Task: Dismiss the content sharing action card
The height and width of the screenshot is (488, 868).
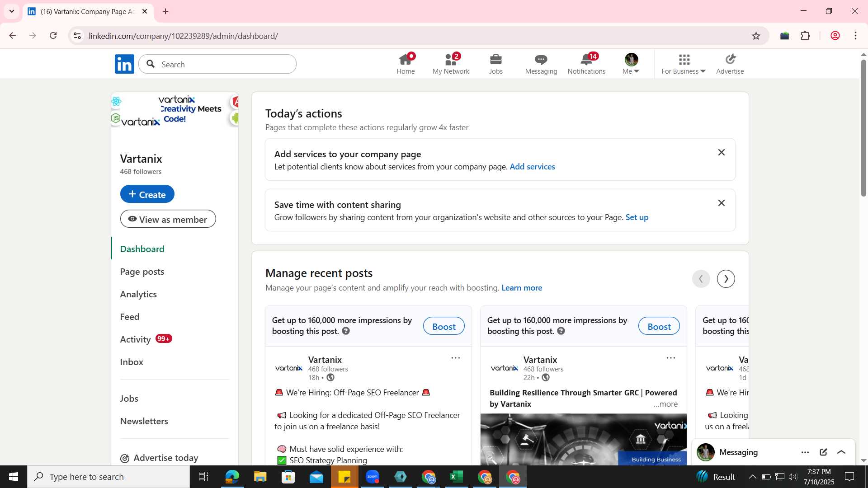Action: click(722, 203)
